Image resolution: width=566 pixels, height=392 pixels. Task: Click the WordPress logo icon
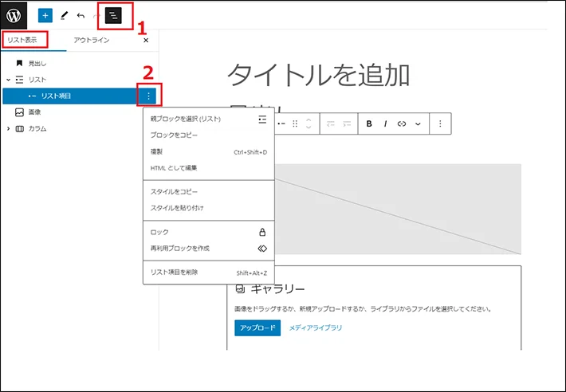click(x=15, y=15)
